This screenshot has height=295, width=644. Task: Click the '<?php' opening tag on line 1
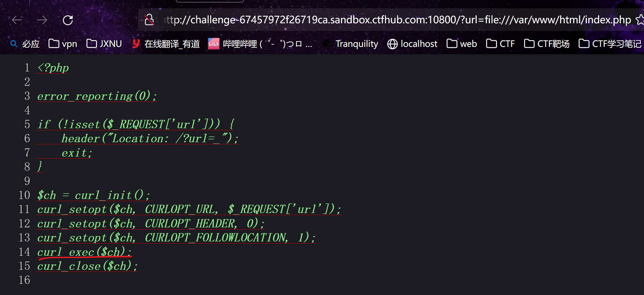(x=53, y=68)
